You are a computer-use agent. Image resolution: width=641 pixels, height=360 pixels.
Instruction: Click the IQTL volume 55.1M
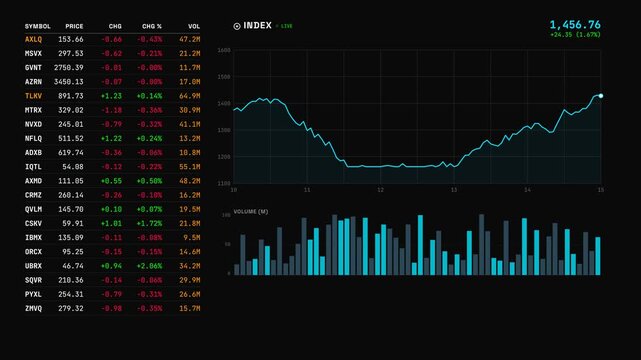coord(190,167)
